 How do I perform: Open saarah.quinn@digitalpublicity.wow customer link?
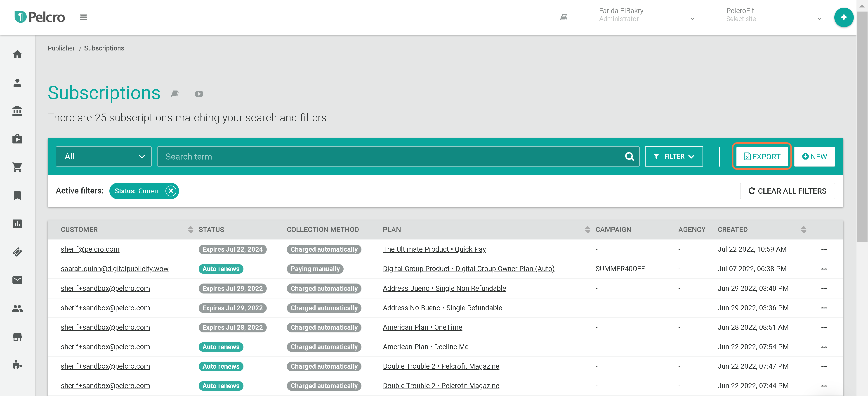click(x=115, y=269)
